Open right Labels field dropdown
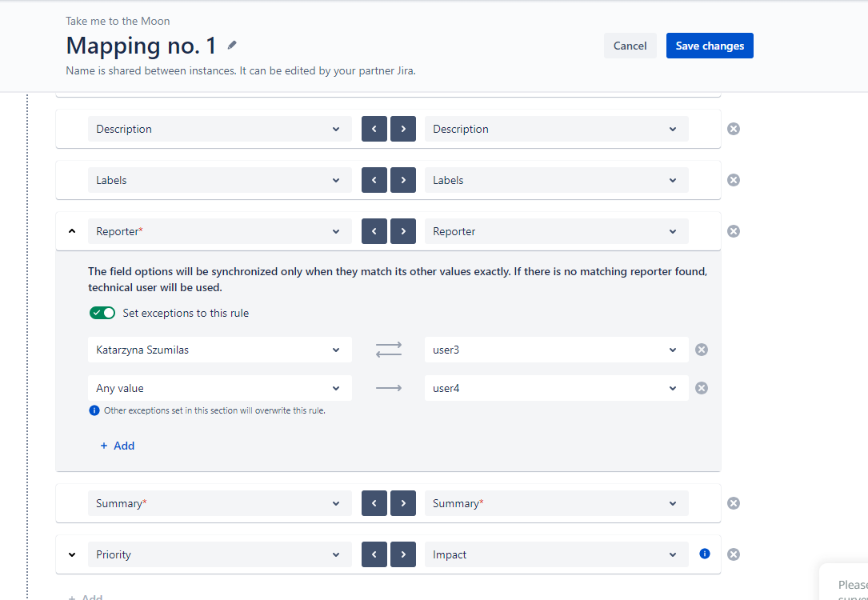This screenshot has height=600, width=868. 556,181
